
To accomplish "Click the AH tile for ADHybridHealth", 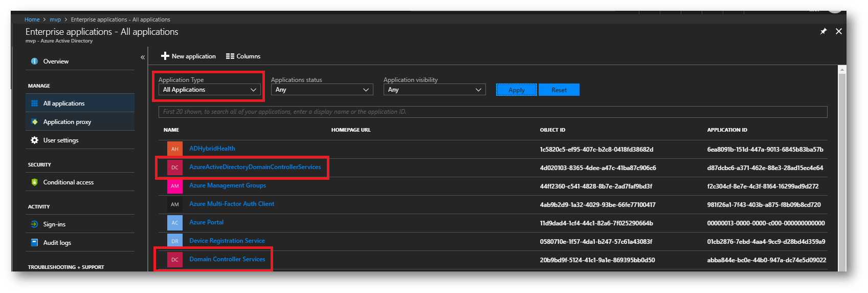I will click(x=175, y=149).
